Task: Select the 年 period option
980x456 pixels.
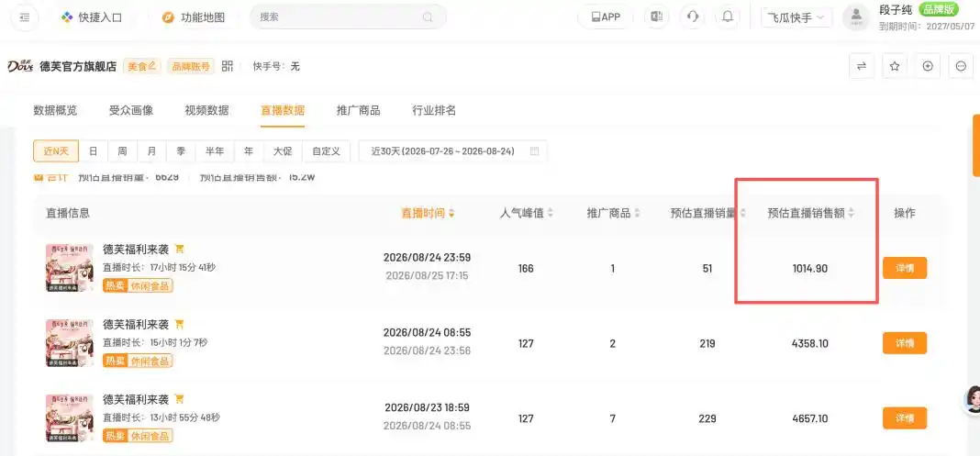Action: pos(249,151)
